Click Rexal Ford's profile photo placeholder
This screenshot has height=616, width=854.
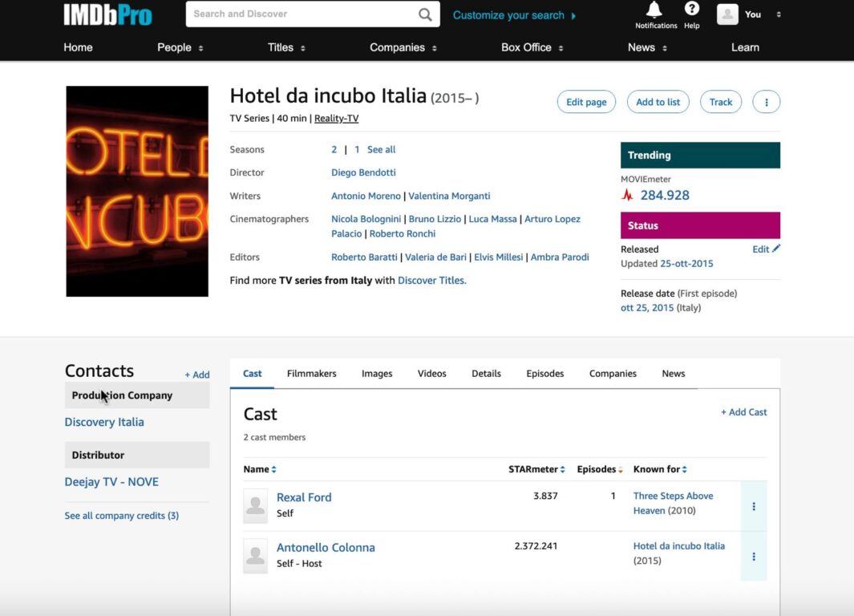(256, 506)
